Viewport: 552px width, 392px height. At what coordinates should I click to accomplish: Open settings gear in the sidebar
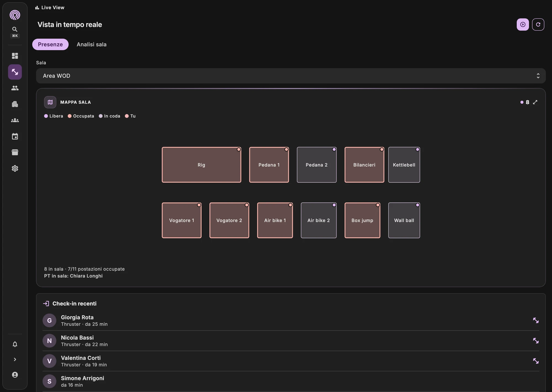coord(15,168)
